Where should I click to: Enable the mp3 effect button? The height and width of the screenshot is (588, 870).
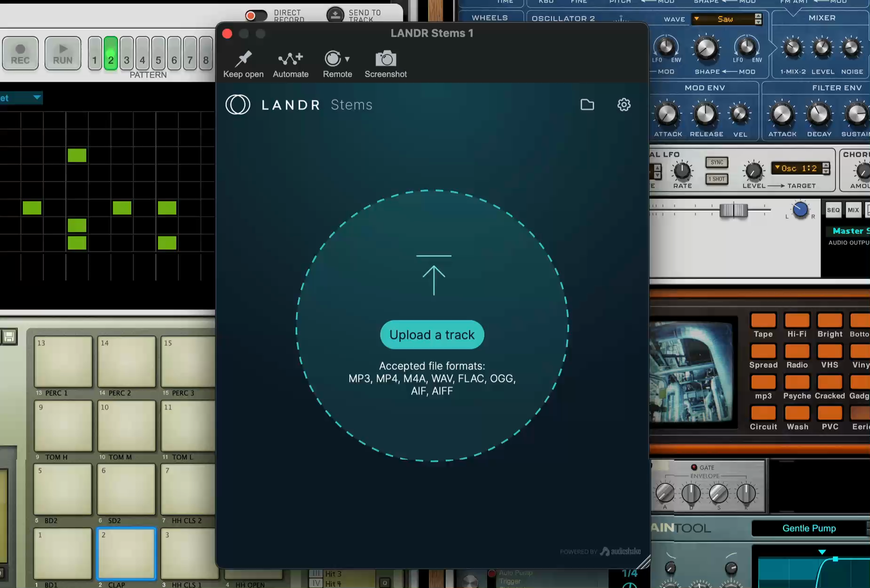point(763,382)
